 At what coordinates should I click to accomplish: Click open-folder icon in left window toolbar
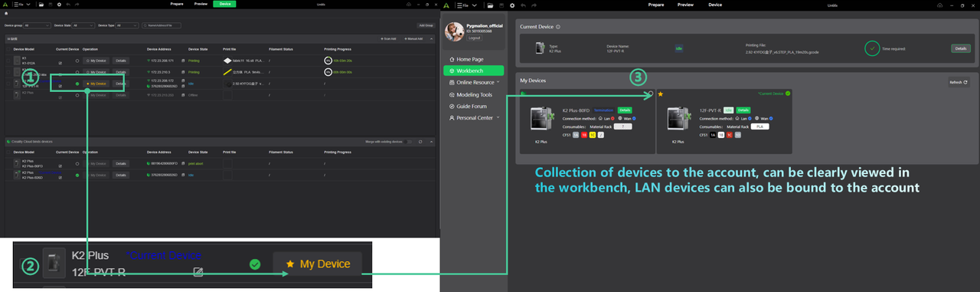click(41, 5)
